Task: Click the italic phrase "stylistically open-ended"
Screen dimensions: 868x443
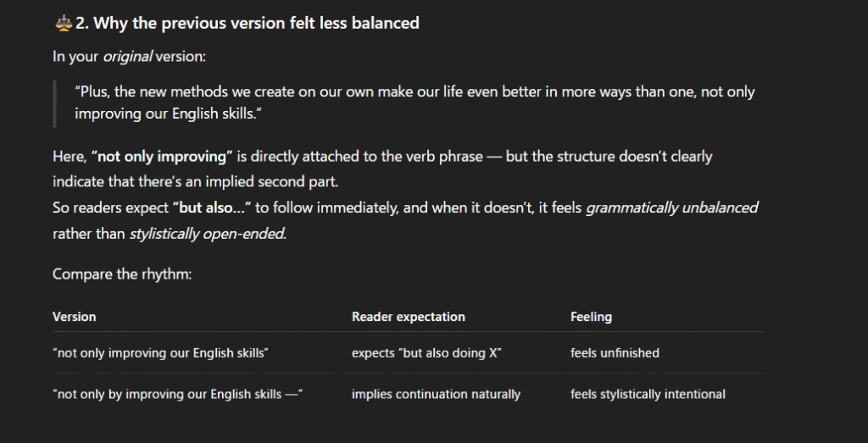Action: [208, 234]
